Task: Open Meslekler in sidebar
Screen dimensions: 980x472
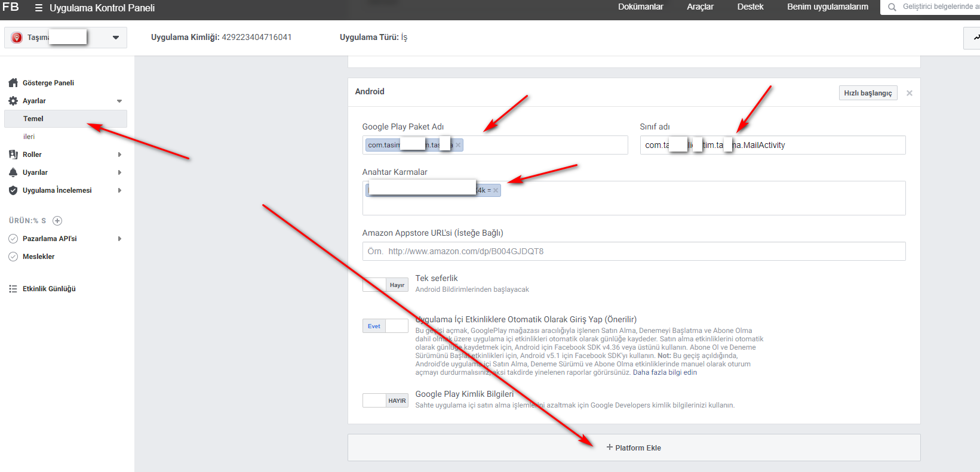Action: click(x=39, y=257)
